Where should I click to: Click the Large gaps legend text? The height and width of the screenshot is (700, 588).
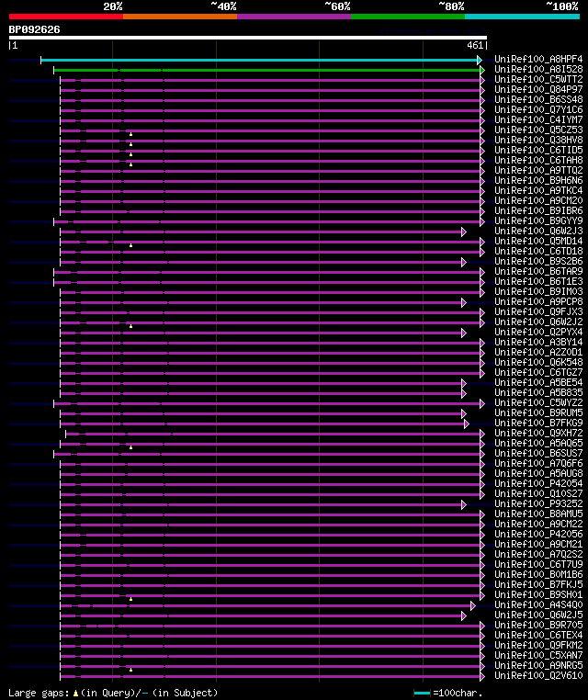39,693
